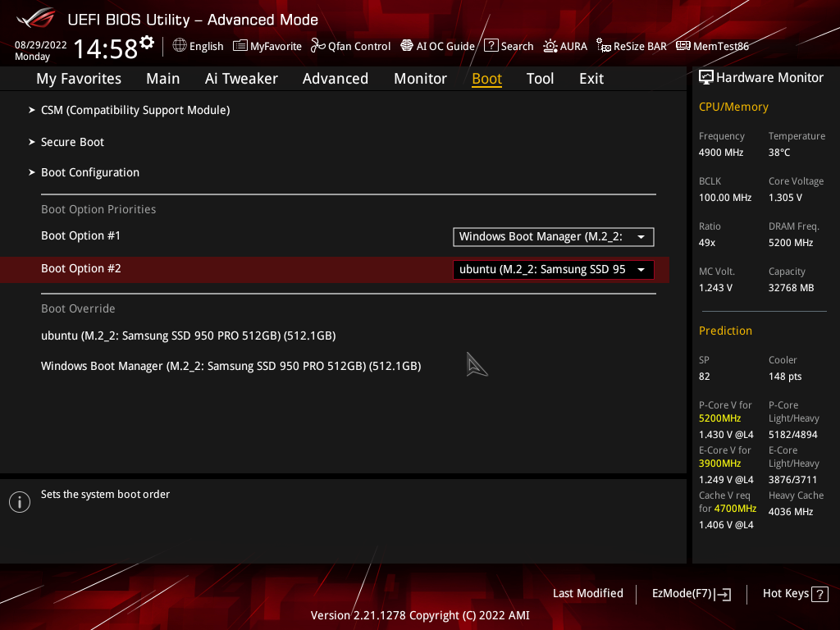Expand Secure Boot submenu
The height and width of the screenshot is (630, 840).
72,142
